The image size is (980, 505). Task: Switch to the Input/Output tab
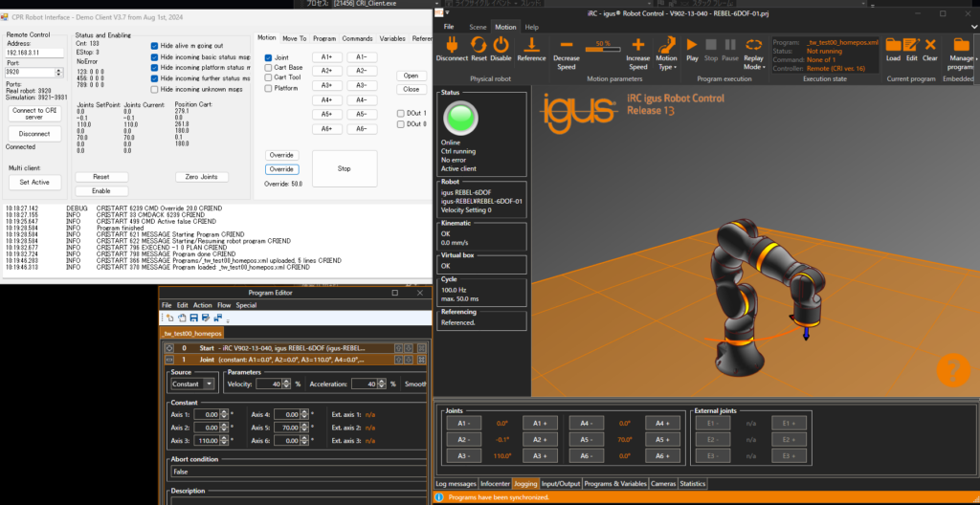(562, 484)
